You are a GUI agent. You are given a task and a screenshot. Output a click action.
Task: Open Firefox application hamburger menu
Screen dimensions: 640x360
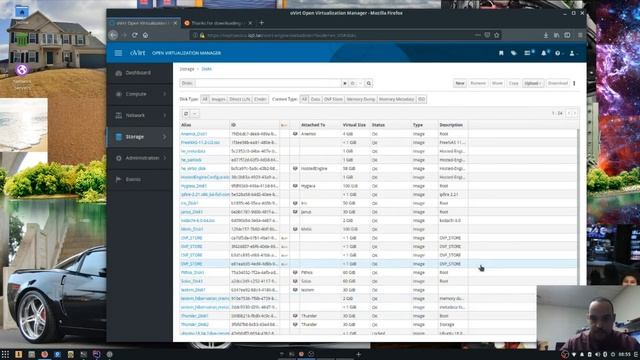[580, 36]
